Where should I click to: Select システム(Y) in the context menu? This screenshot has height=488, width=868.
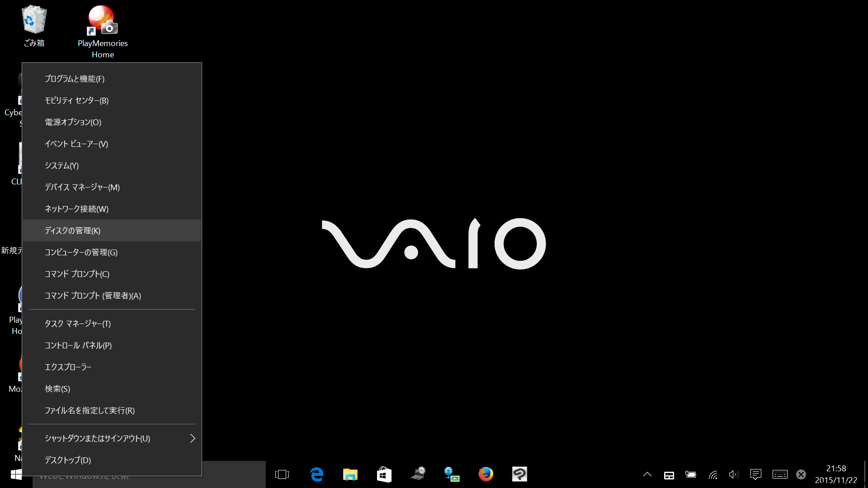coord(112,165)
